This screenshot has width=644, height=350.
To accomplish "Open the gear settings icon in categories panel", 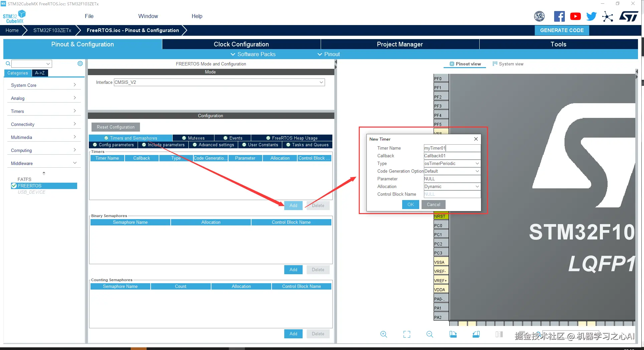I will 80,63.
